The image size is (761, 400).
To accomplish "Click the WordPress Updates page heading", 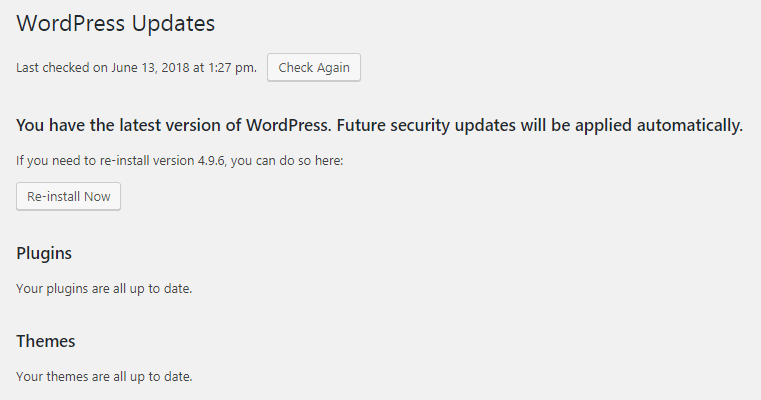I will point(116,22).
